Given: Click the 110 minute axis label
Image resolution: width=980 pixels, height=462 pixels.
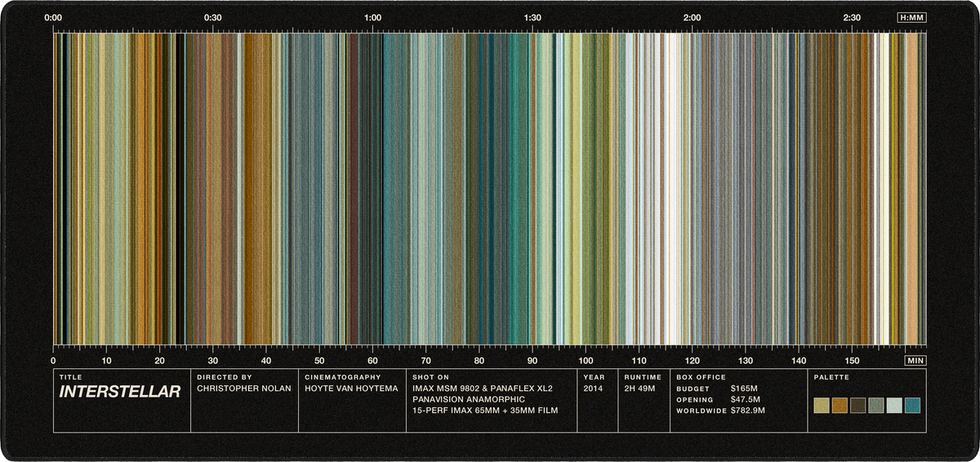Looking at the screenshot, I should pyautogui.click(x=639, y=361).
